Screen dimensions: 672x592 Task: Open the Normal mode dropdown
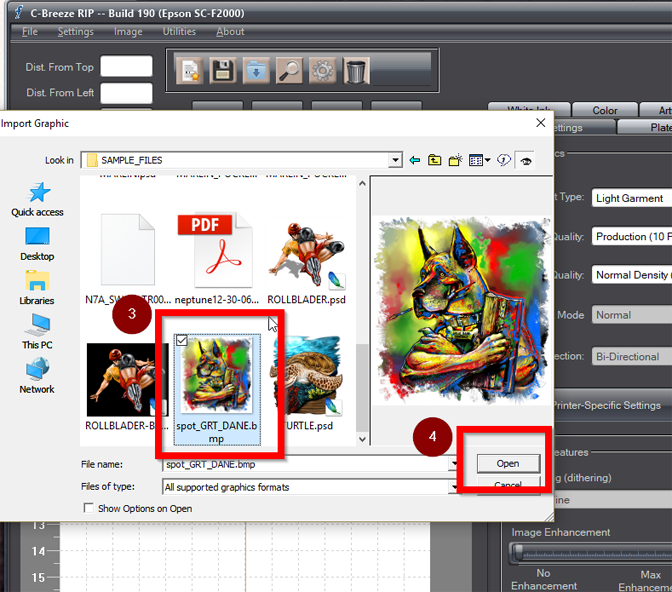point(632,315)
